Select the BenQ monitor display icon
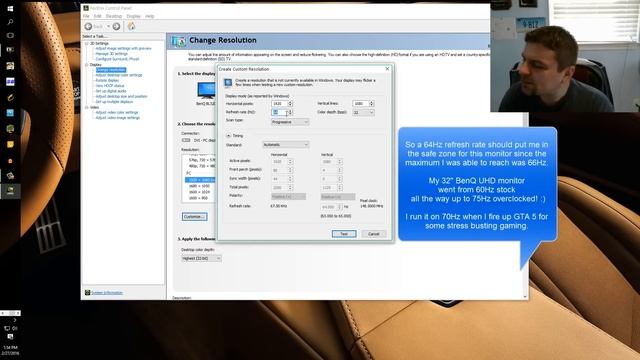Screen dimensions: 640x360 tap(206, 90)
